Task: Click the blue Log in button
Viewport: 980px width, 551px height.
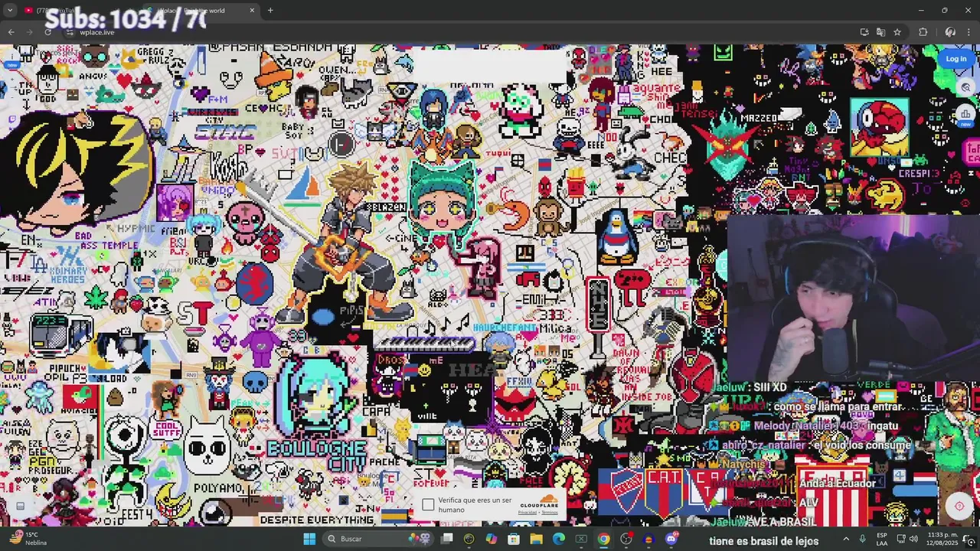Action: pyautogui.click(x=955, y=59)
